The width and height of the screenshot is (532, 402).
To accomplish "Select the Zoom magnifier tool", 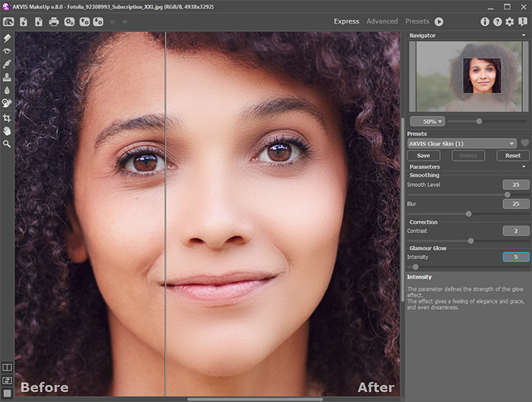I will click(x=7, y=144).
